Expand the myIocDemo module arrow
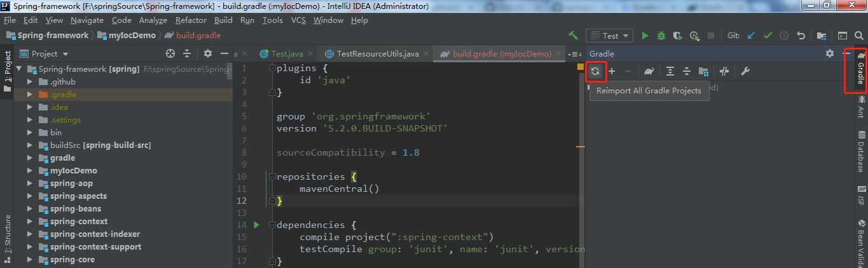Image resolution: width=868 pixels, height=268 pixels. [x=30, y=170]
